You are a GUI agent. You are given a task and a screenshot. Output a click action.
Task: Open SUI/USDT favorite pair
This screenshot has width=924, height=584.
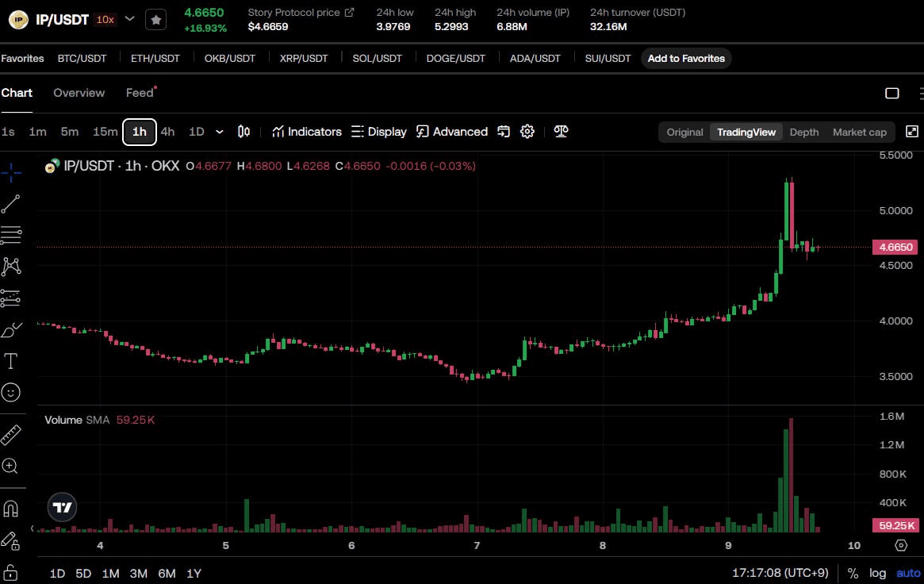tap(608, 59)
